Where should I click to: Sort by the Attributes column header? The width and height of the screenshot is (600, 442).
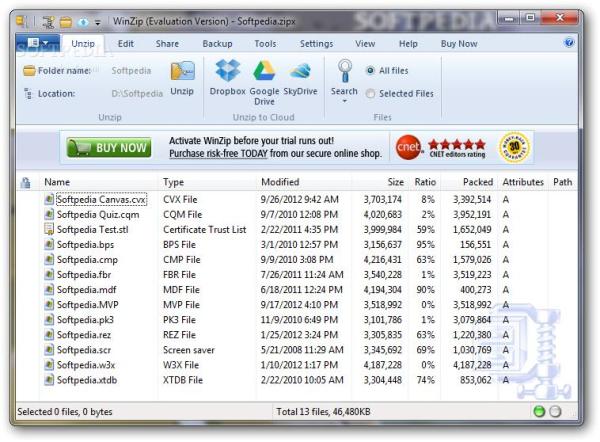(x=523, y=182)
